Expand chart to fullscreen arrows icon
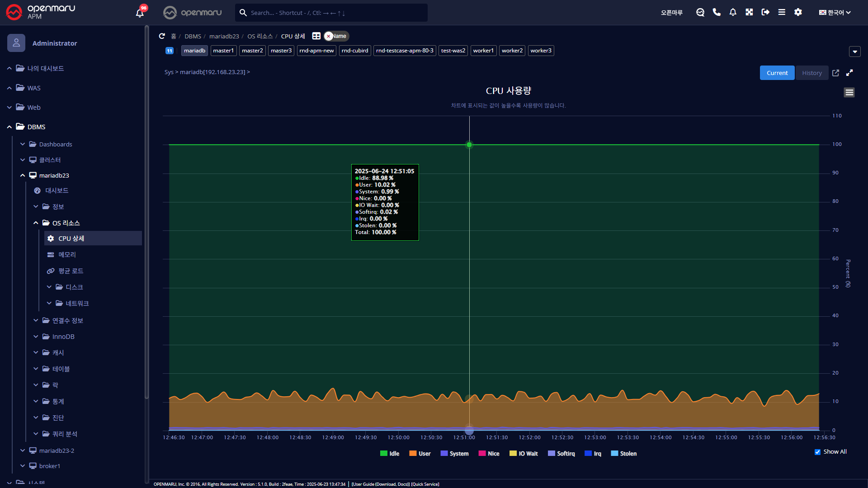 [x=849, y=73]
